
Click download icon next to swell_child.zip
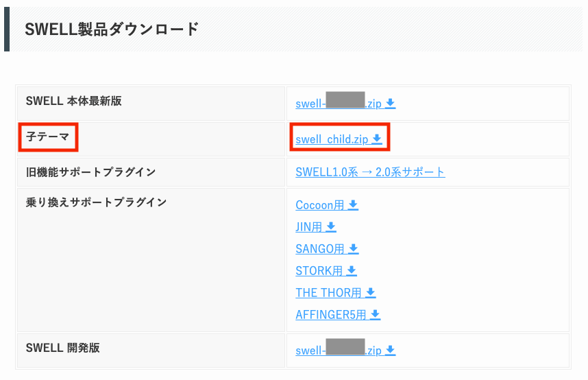click(377, 139)
